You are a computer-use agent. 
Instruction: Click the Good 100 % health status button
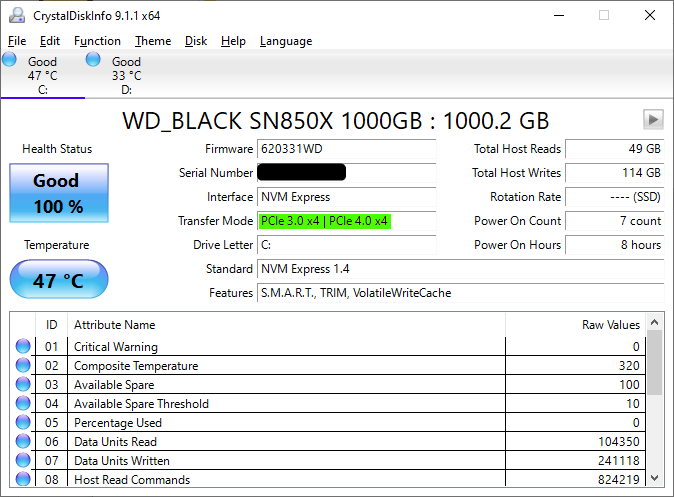pos(59,193)
